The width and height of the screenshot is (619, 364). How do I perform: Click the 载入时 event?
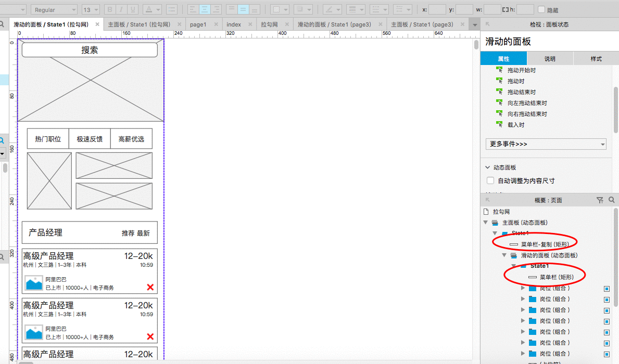pos(515,125)
